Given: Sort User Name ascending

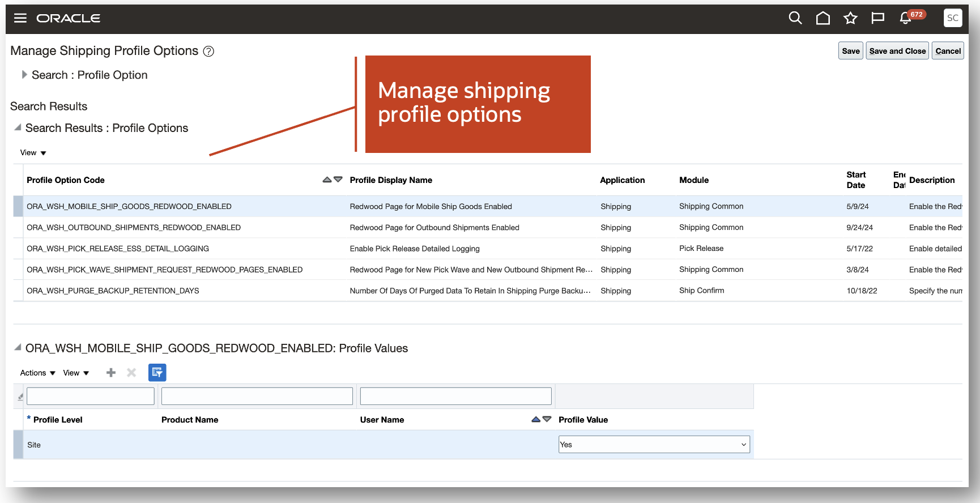Looking at the screenshot, I should click(x=536, y=419).
